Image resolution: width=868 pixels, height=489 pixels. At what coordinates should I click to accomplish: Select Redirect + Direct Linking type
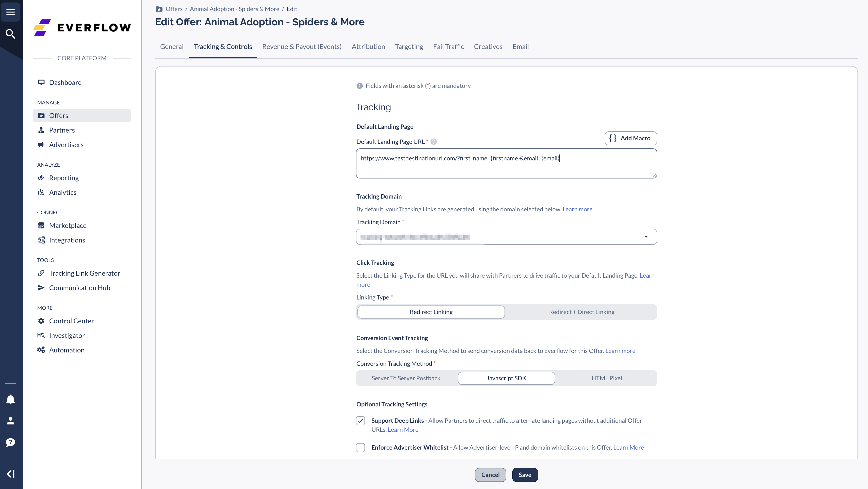[582, 312]
